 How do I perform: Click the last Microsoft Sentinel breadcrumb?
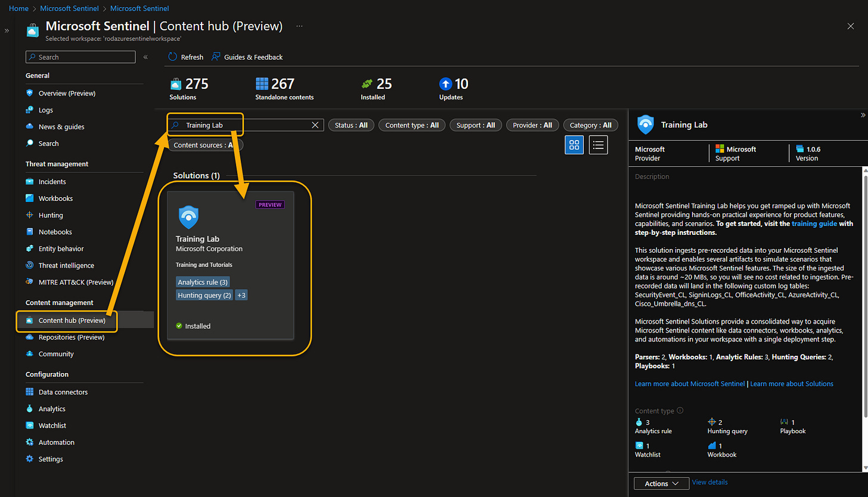point(139,8)
